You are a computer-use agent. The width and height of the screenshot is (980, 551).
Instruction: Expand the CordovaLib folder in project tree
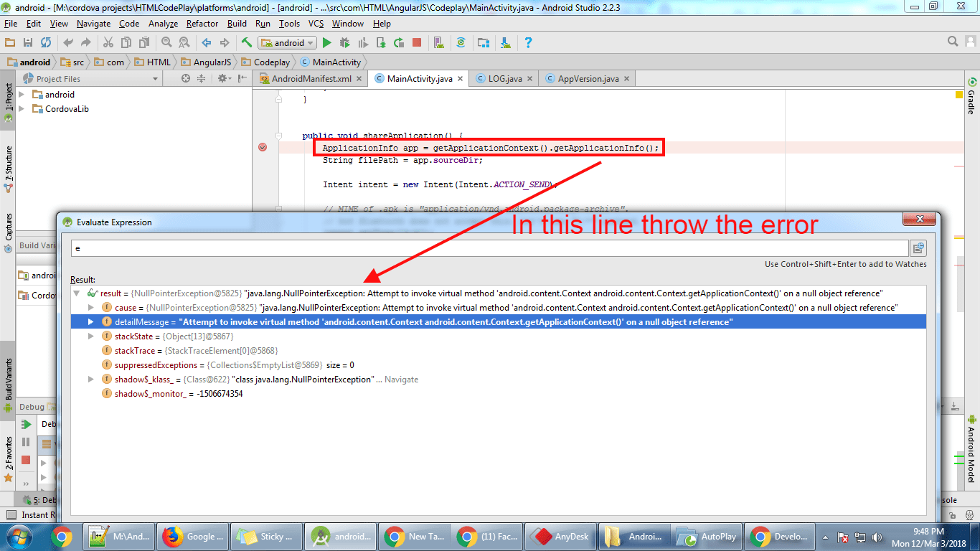[x=22, y=108]
